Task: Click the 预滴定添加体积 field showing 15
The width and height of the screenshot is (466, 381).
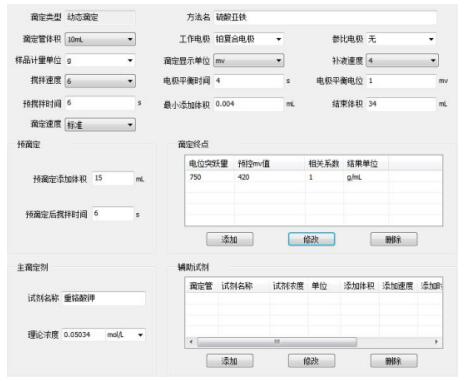Action: (113, 178)
